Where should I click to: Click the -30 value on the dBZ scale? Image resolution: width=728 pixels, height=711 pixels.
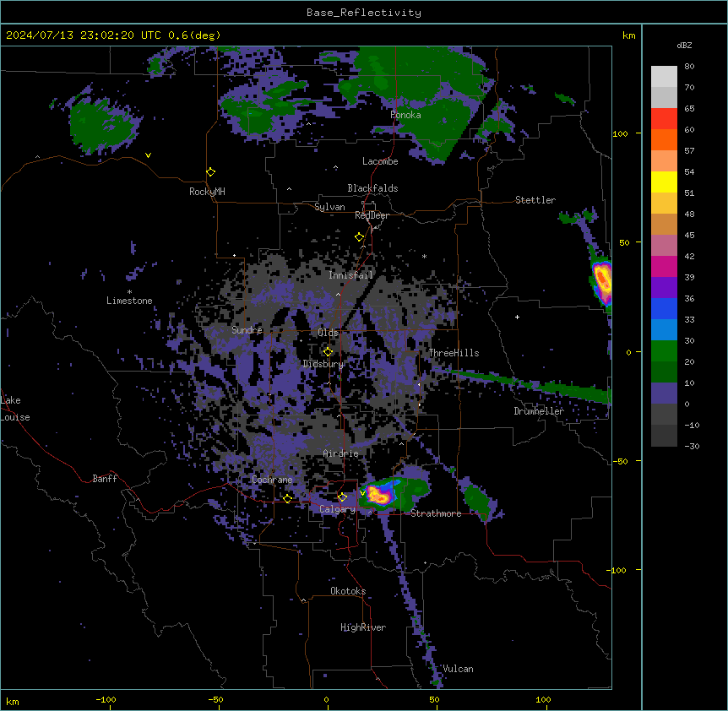692,446
